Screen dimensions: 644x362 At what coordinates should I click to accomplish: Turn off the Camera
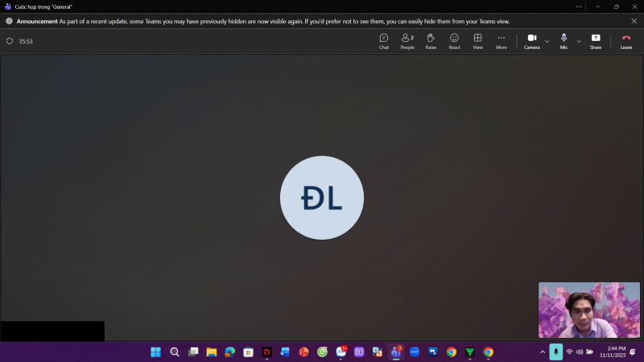click(531, 40)
